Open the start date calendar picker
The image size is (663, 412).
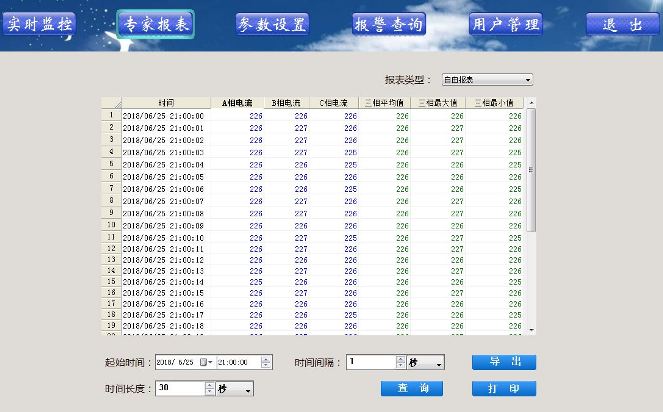coord(207,362)
